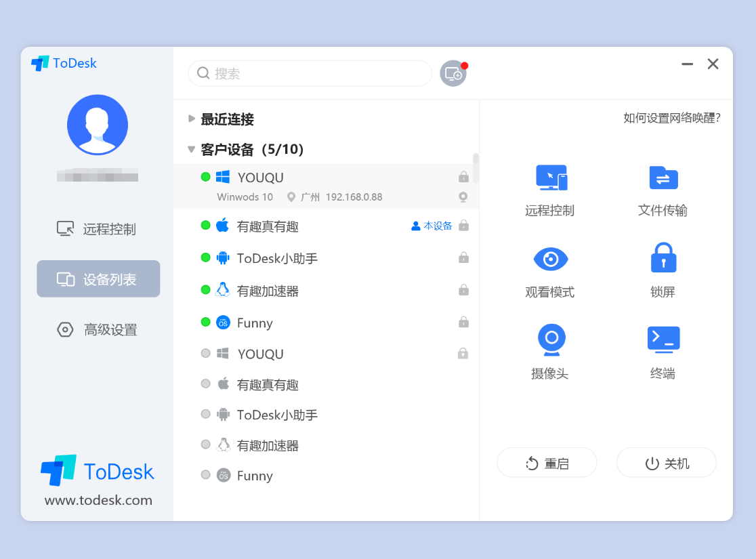Click the Android icon of online ToDesk小助手

coord(223,257)
